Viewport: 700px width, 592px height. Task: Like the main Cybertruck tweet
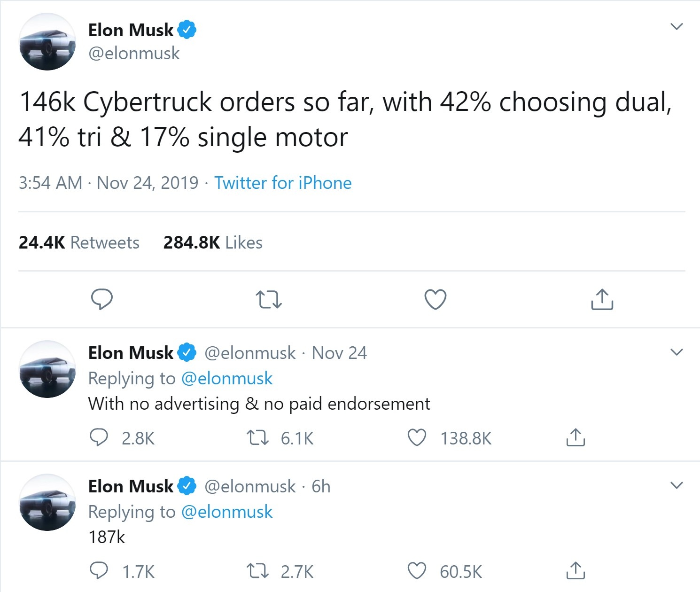point(435,299)
